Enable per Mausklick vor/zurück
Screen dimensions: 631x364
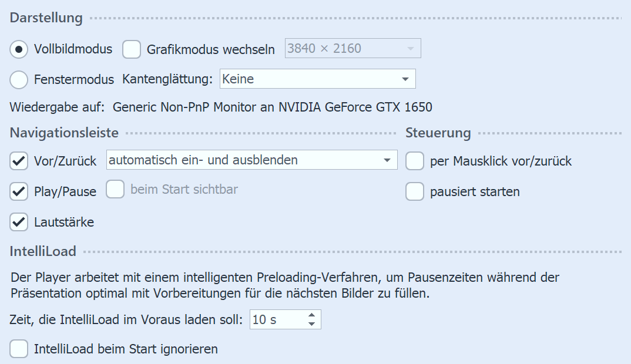coord(415,160)
